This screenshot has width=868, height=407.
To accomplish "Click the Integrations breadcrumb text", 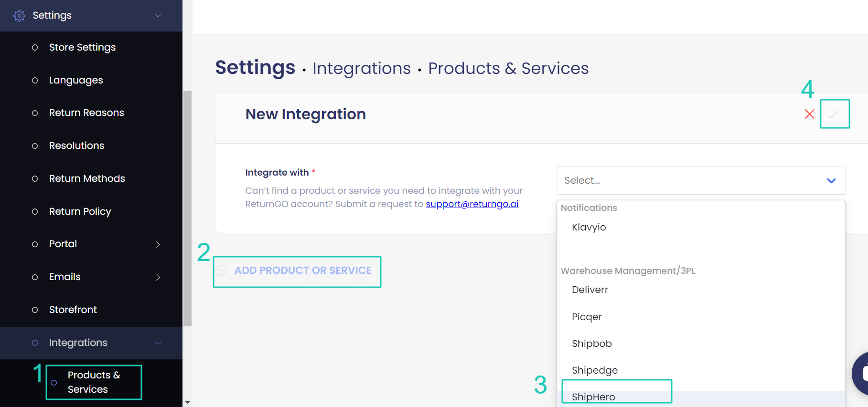I will [362, 68].
